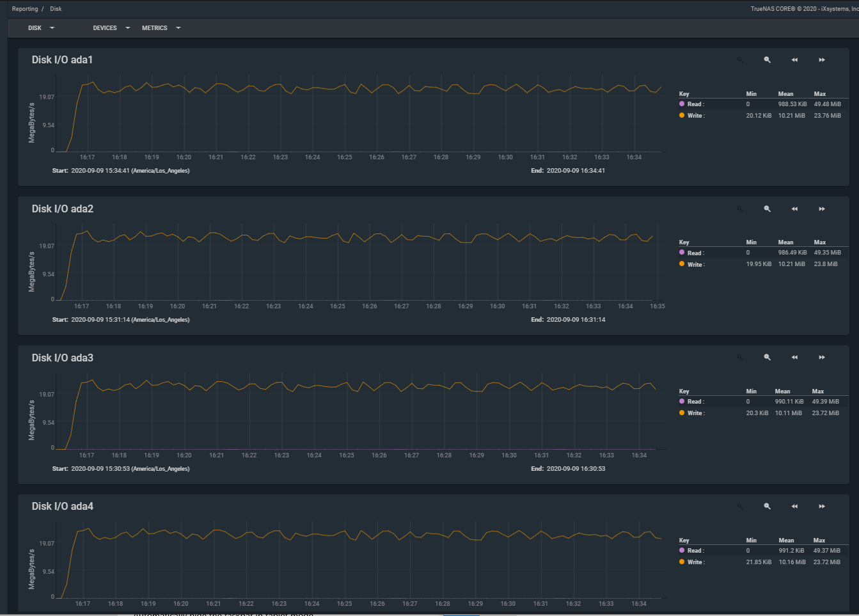
Task: Click the purple Read swatch for ada3
Action: click(682, 401)
